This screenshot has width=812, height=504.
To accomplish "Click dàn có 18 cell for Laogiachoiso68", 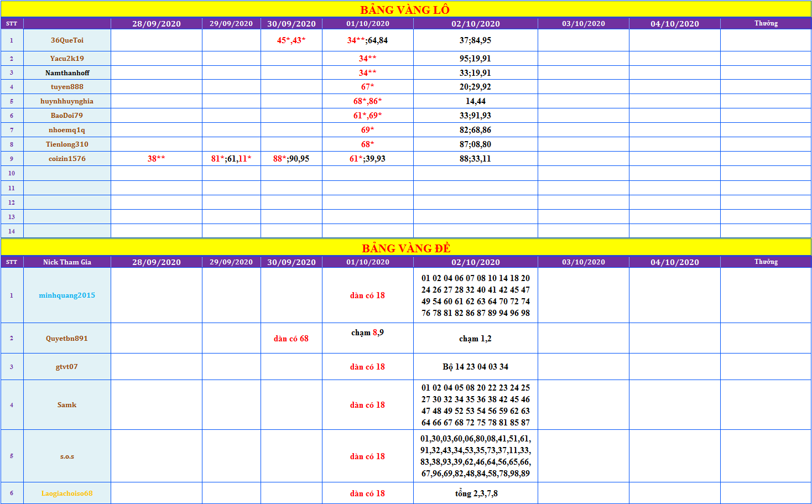I will pyautogui.click(x=368, y=493).
